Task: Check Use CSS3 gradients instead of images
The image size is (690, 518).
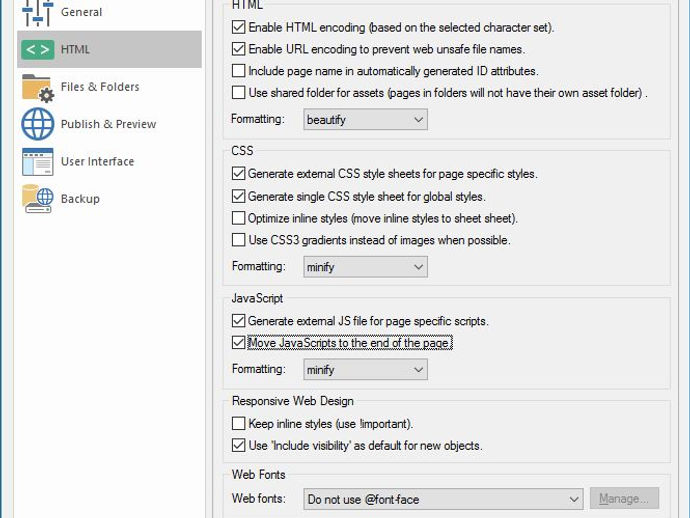Action: (239, 240)
